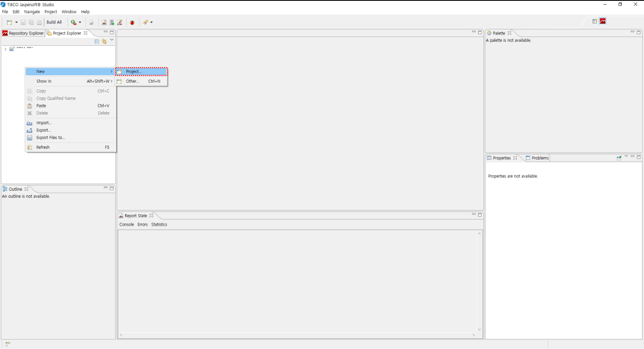Click the Run External Tools icon
644x349 pixels.
(x=74, y=22)
